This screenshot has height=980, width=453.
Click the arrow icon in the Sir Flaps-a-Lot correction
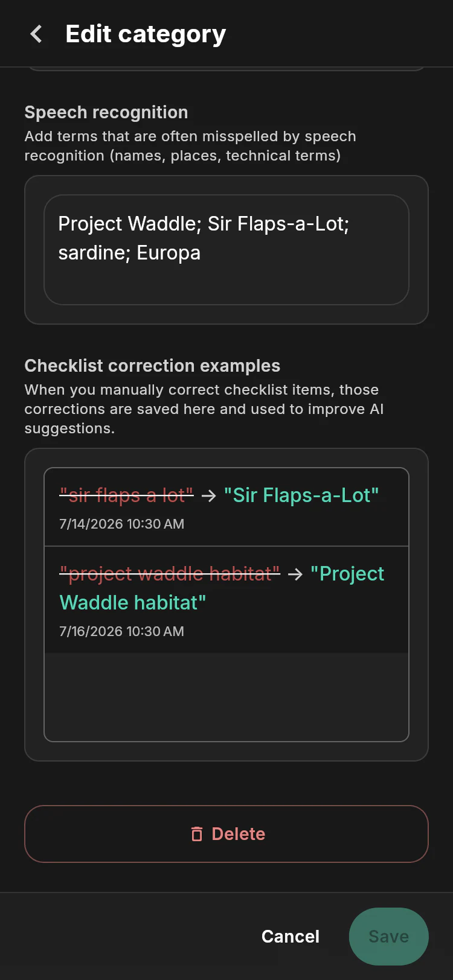pos(209,496)
